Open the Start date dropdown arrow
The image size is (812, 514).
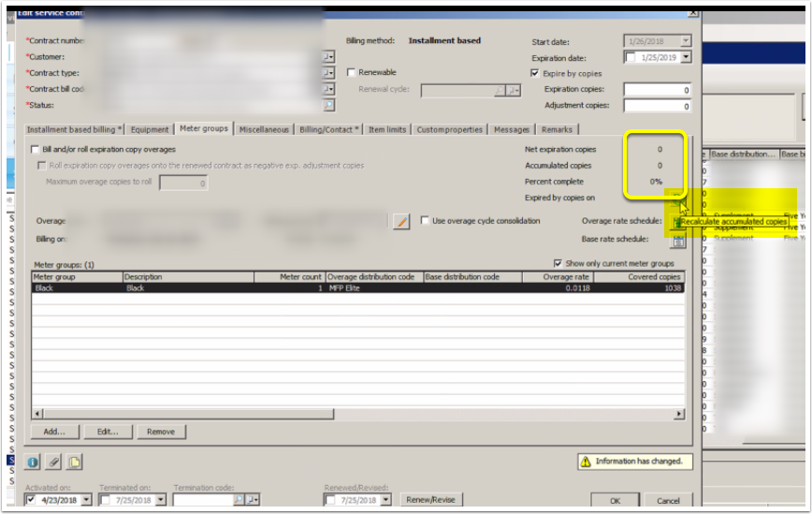pyautogui.click(x=686, y=41)
